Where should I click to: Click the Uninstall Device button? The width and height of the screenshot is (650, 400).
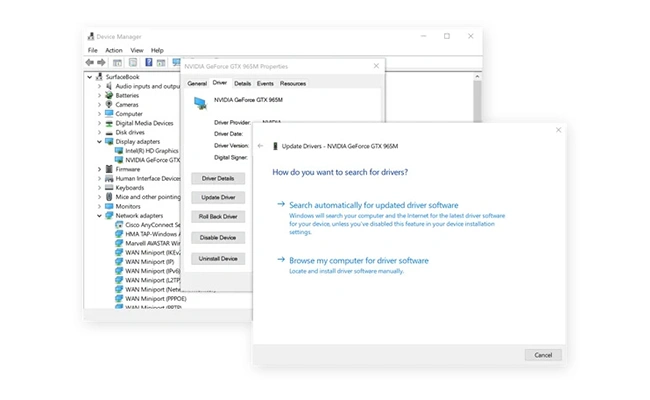pos(218,259)
